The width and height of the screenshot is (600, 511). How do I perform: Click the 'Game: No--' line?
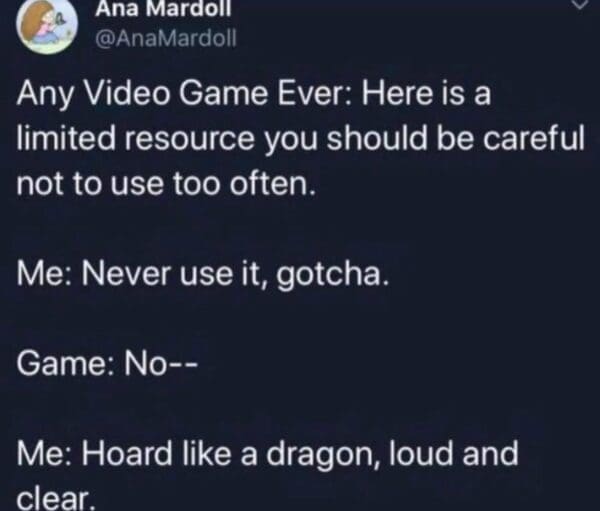coord(107,363)
